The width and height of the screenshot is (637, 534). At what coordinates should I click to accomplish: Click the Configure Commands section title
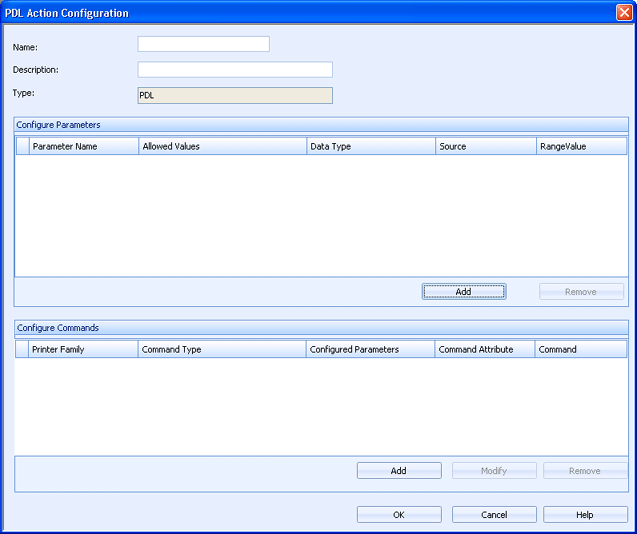pos(58,328)
